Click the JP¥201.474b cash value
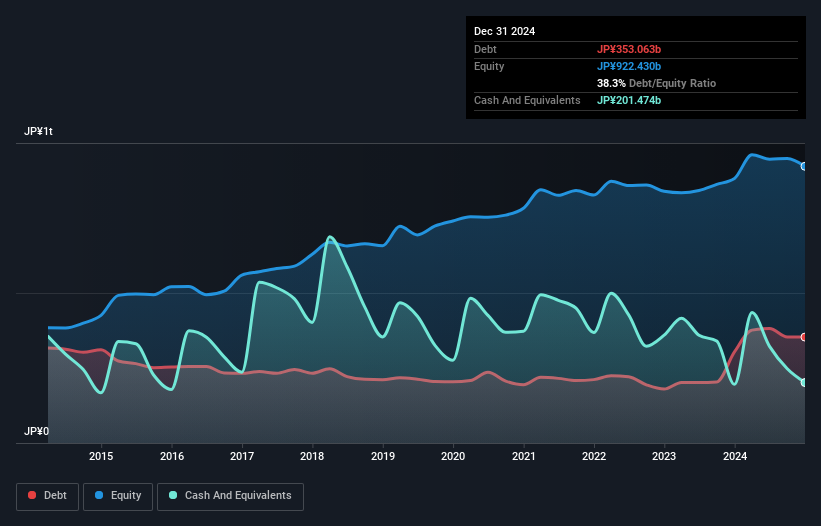 [629, 100]
